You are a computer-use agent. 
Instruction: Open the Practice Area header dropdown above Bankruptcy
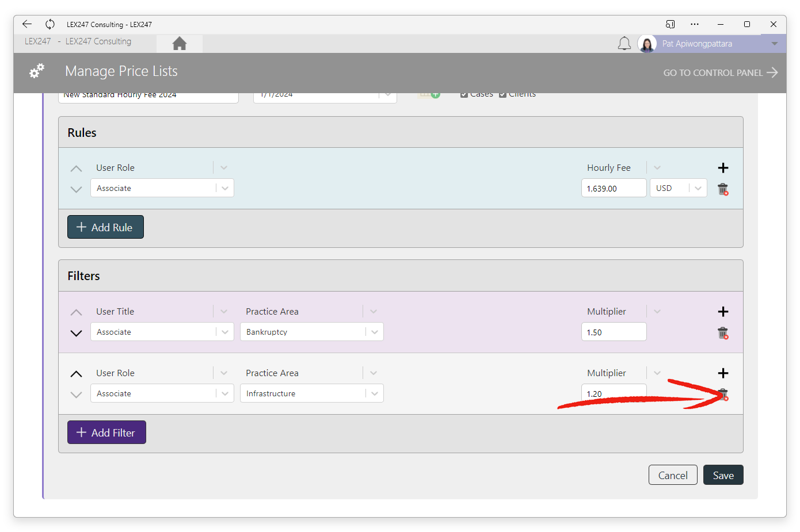coord(312,311)
